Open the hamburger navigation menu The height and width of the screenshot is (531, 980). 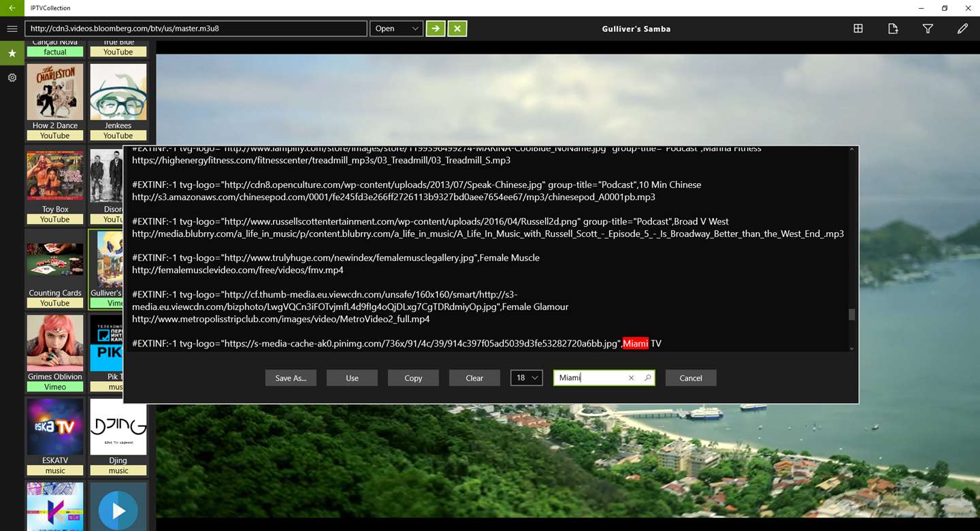pyautogui.click(x=12, y=29)
